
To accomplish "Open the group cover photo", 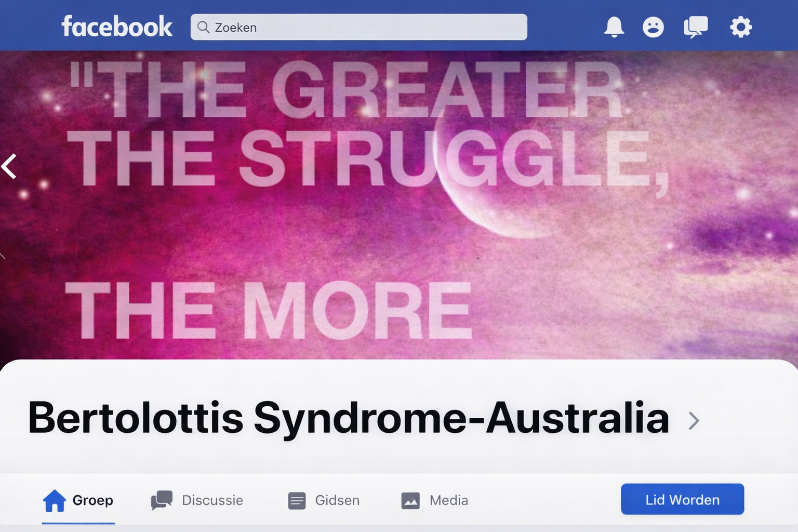I will [399, 205].
